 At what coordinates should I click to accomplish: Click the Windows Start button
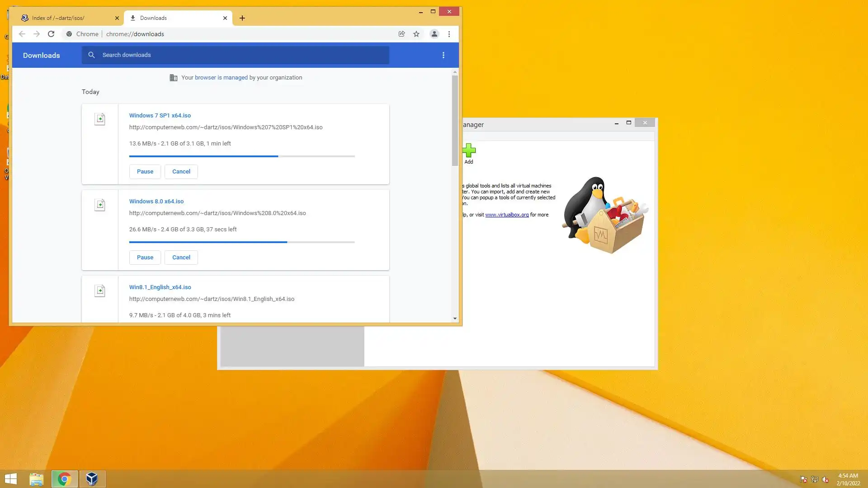click(x=11, y=479)
